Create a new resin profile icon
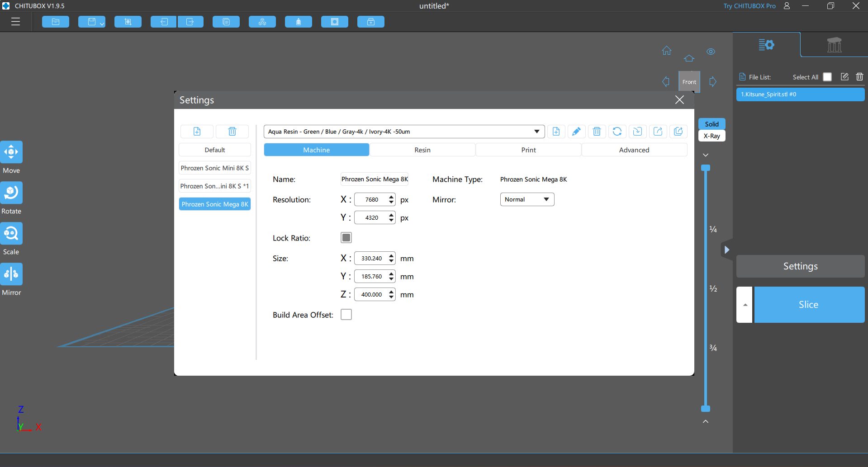Screen dimensions: 868x467 pyautogui.click(x=556, y=132)
